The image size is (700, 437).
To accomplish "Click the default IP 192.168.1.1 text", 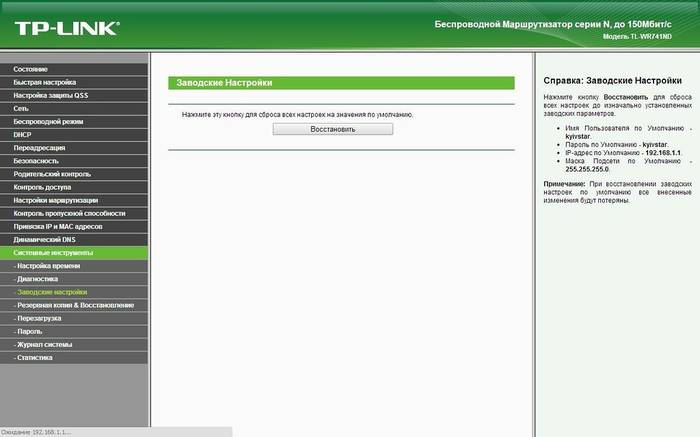I will click(x=663, y=153).
